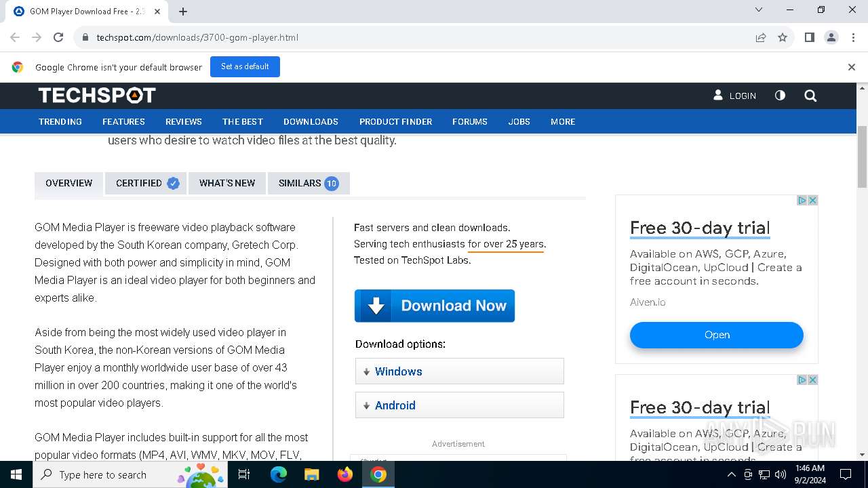This screenshot has width=868, height=488.
Task: Bookmark this page with the star icon
Action: pyautogui.click(x=783, y=37)
